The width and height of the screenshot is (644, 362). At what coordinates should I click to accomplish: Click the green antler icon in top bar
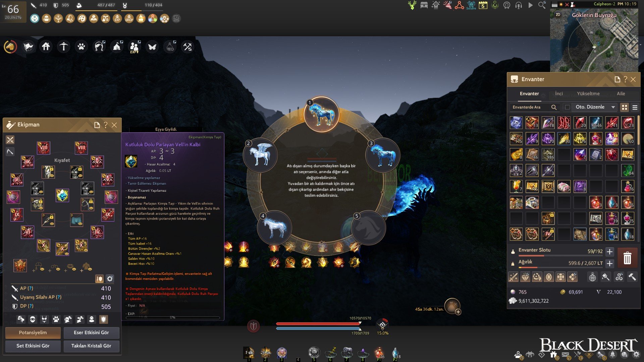coord(412,5)
